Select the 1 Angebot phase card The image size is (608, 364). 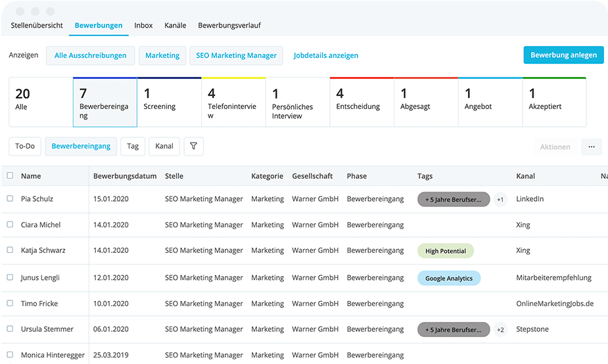point(490,102)
